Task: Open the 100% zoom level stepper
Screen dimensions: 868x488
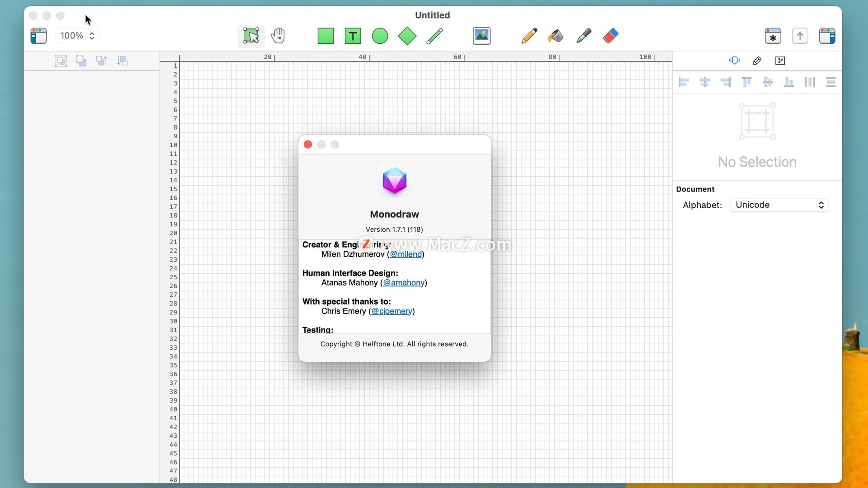Action: point(77,36)
